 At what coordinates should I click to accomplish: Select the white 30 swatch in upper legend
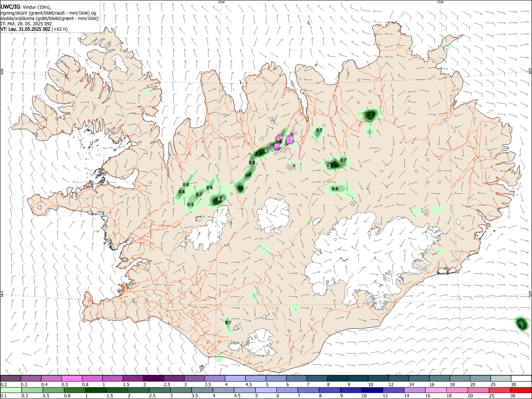(520, 378)
